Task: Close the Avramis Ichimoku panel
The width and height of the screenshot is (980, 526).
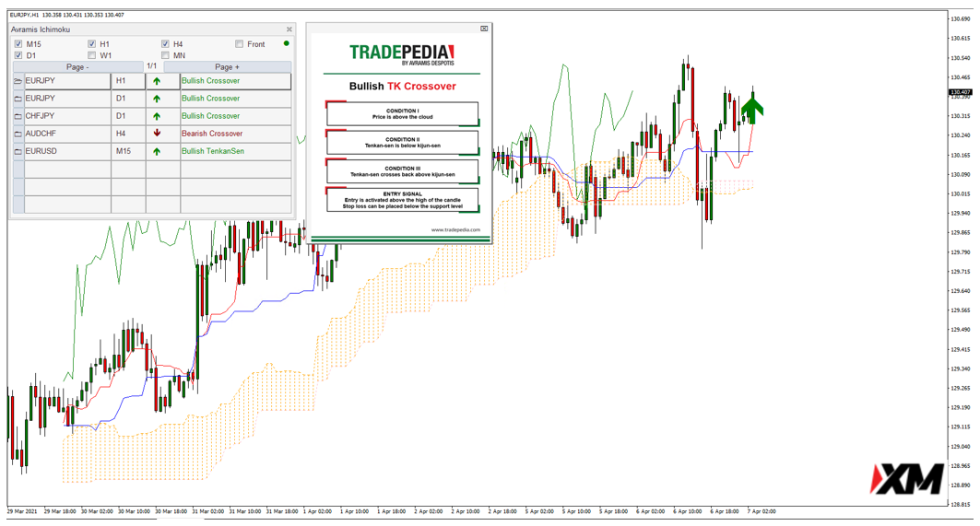Action: [x=289, y=29]
